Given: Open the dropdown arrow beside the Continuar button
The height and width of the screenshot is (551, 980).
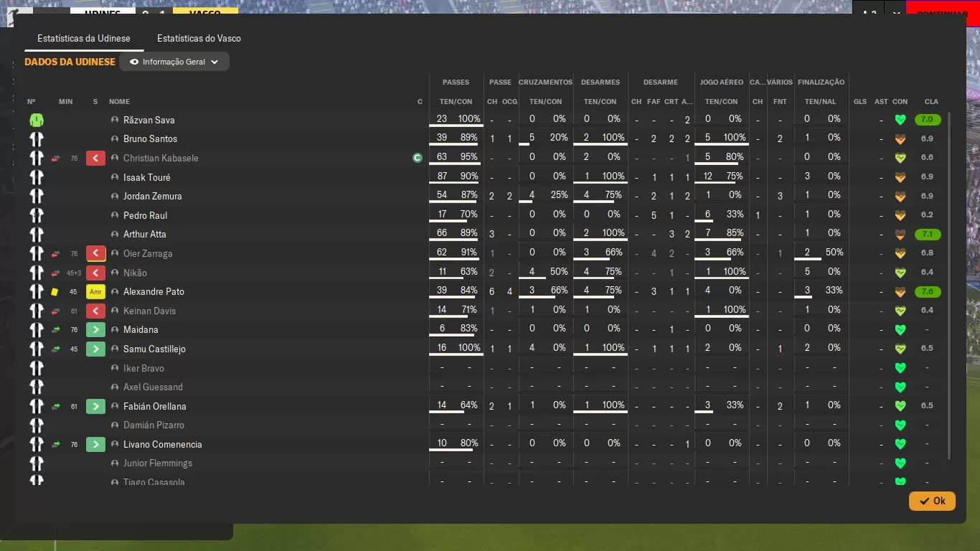Looking at the screenshot, I should 896,14.
